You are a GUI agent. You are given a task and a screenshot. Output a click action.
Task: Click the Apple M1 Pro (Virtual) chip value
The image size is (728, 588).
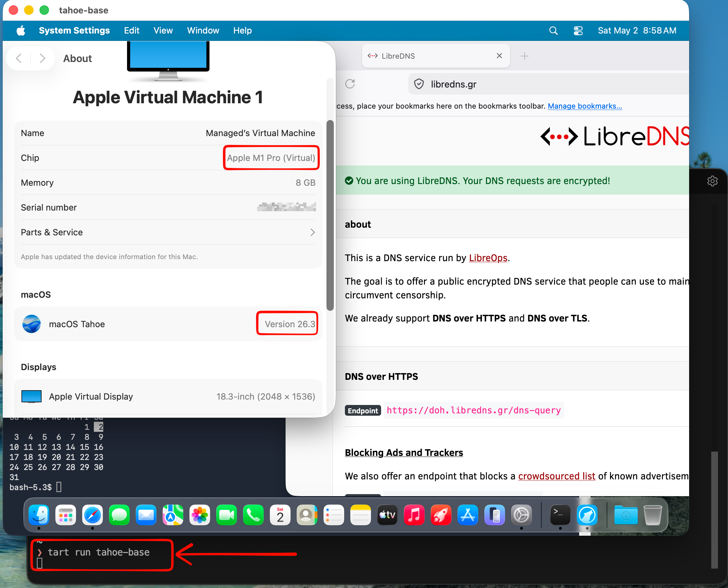point(271,158)
